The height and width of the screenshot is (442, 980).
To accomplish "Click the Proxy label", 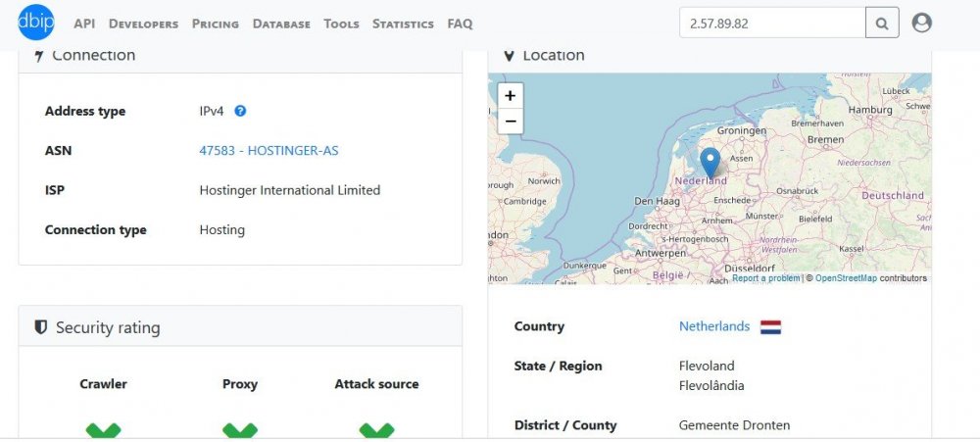I will 240,384.
